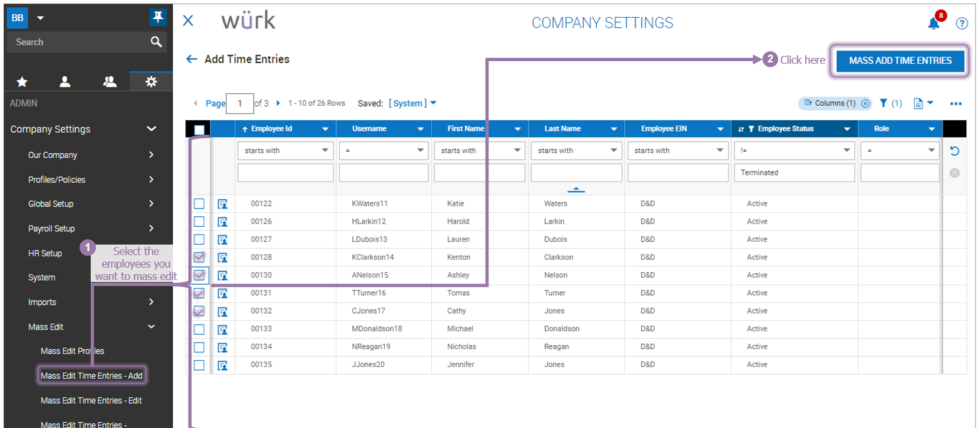Open First Name starts with dropdown
This screenshot has height=428, width=980.
pyautogui.click(x=479, y=151)
